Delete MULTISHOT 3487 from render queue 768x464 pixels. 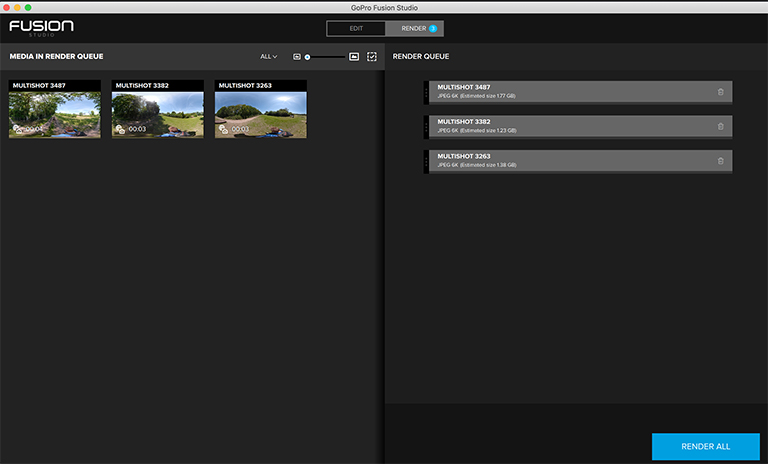pyautogui.click(x=720, y=92)
